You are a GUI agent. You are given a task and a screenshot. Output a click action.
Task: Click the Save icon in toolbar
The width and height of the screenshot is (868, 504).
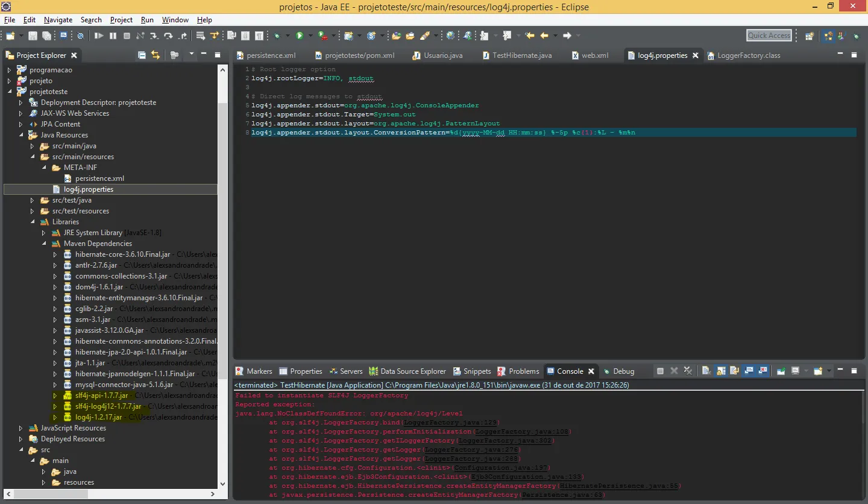pos(33,36)
